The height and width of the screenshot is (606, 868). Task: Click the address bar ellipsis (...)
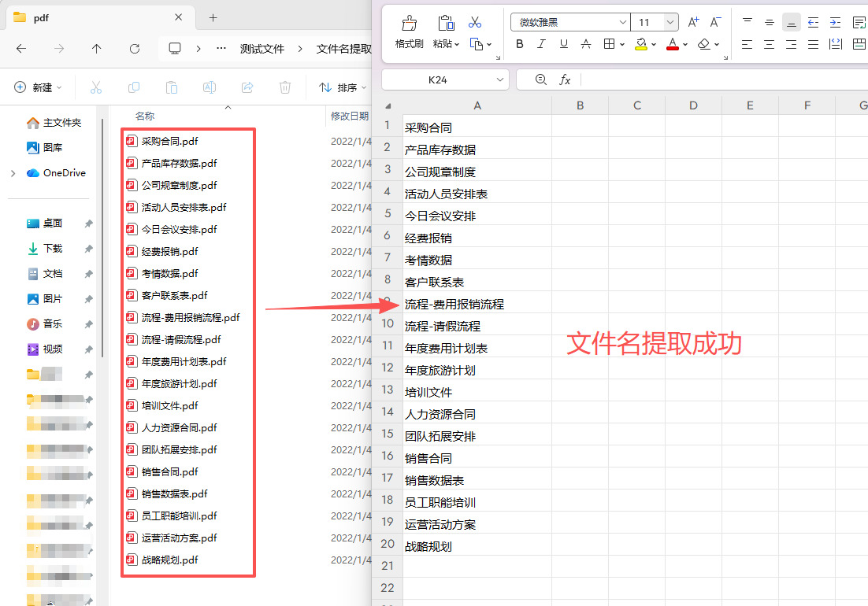[221, 49]
